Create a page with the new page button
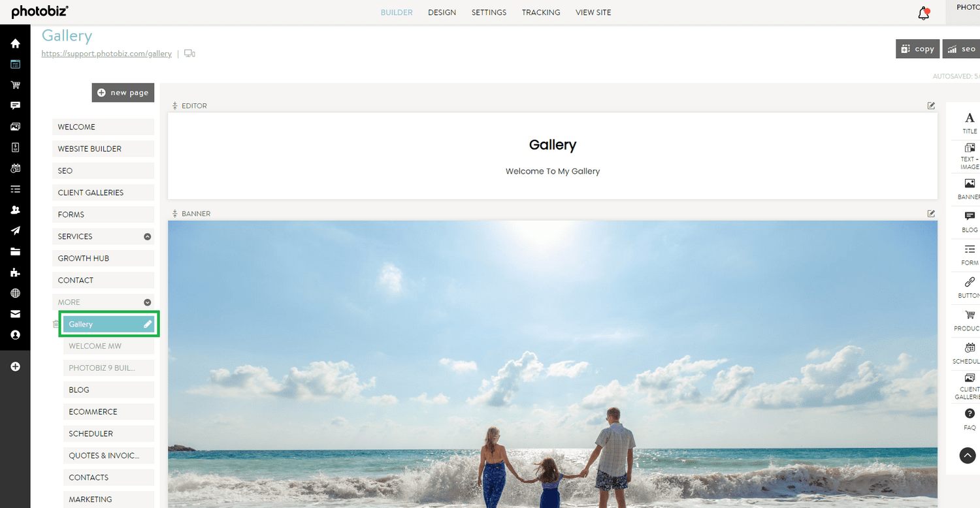Image resolution: width=980 pixels, height=508 pixels. 123,92
